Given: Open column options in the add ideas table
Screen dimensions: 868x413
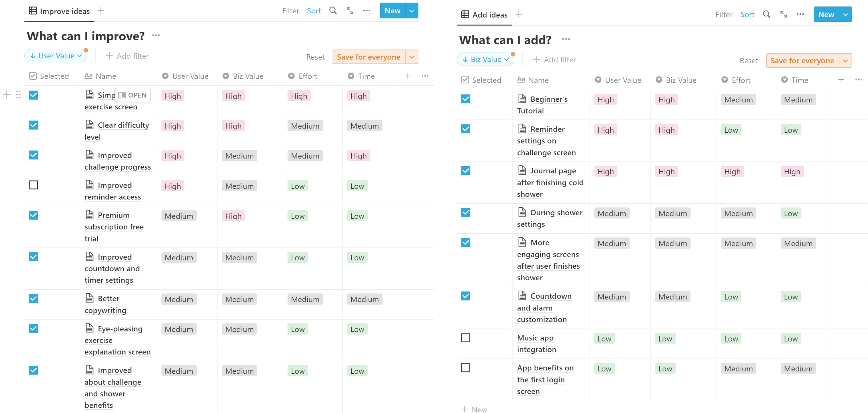Looking at the screenshot, I should coord(858,80).
